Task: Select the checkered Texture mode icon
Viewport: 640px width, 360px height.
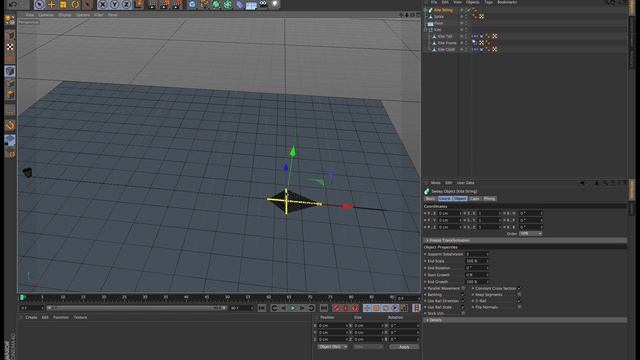Action: click(10, 47)
